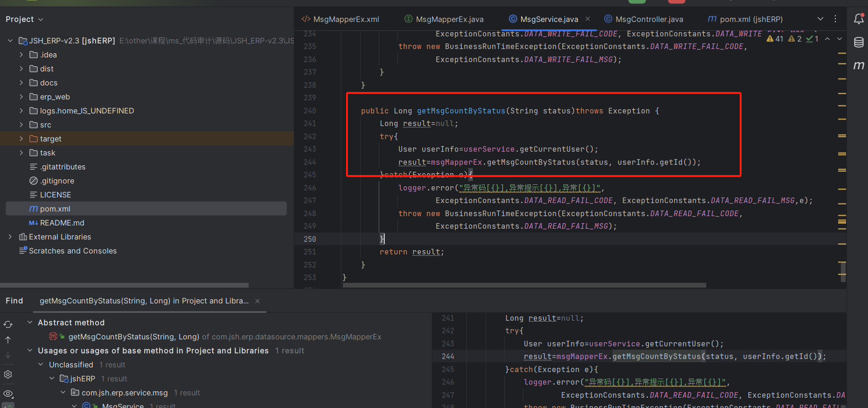Close the MsgService.java tab
868x408 pixels.
588,19
